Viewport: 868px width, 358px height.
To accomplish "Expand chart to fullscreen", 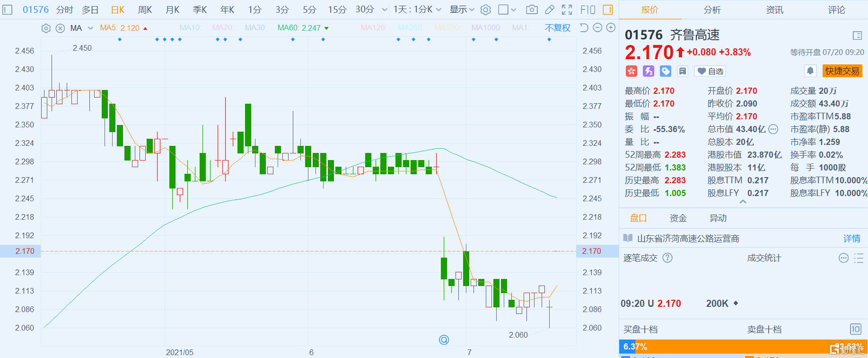I will [567, 9].
